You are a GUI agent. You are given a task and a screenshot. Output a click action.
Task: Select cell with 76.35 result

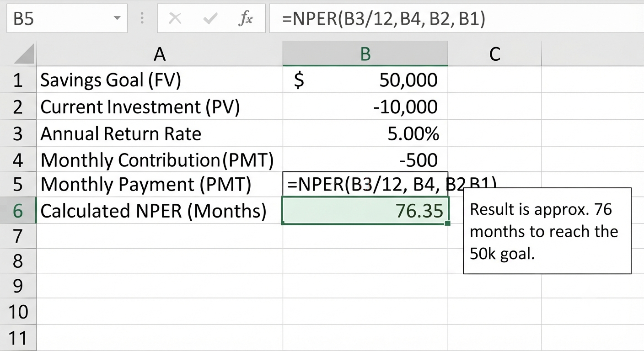point(365,211)
